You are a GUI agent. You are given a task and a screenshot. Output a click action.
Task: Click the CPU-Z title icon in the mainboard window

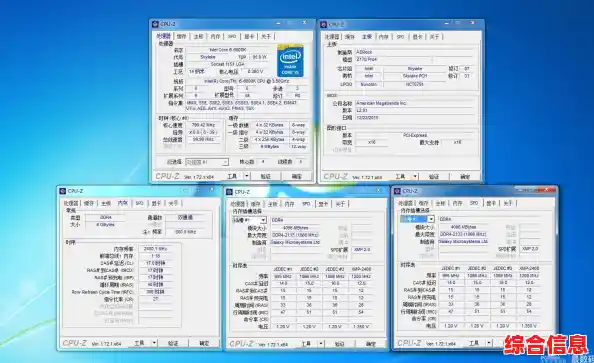click(323, 25)
